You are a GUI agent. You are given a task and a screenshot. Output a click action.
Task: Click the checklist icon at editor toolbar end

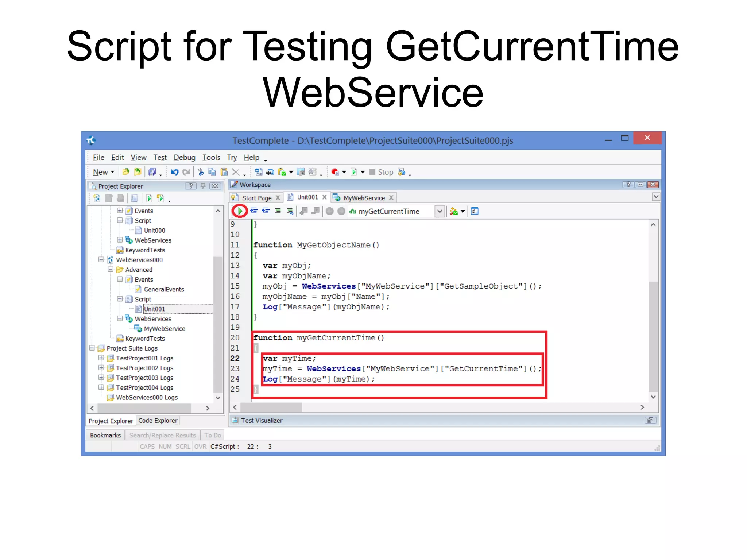(x=475, y=211)
